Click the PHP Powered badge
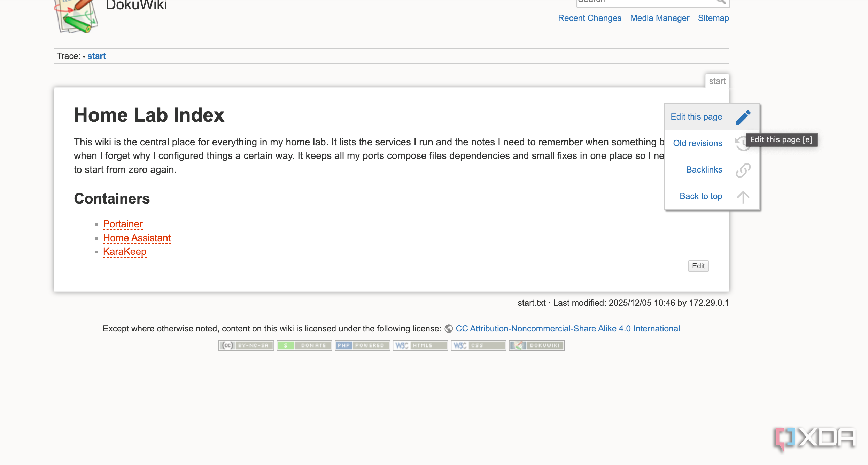Screen dimensions: 868x465 (x=362, y=345)
